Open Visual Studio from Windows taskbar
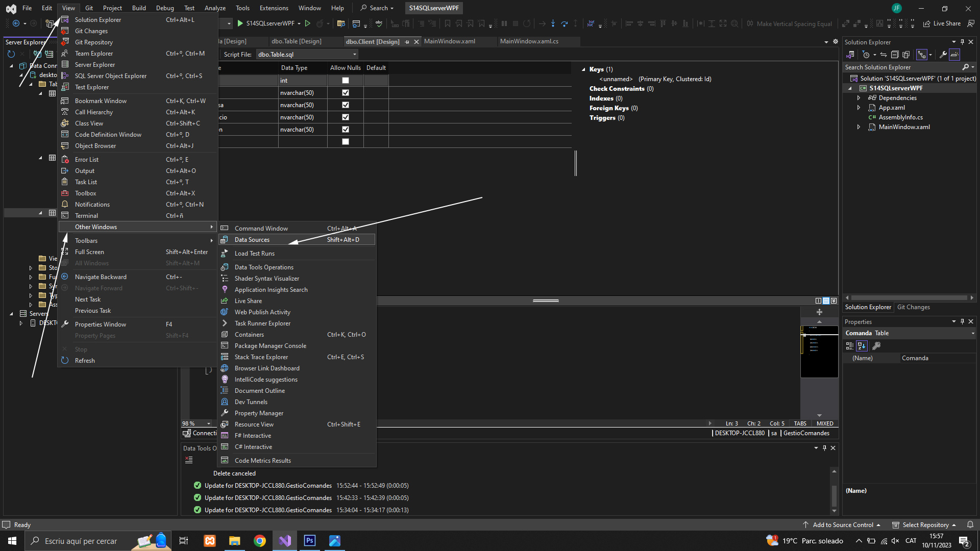980x551 pixels. point(285,541)
